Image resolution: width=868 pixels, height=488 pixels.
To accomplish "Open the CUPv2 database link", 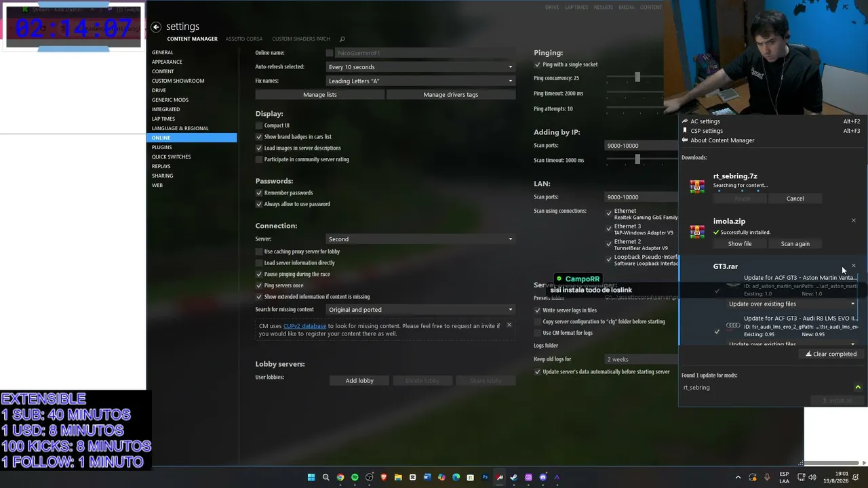I will [x=304, y=326].
